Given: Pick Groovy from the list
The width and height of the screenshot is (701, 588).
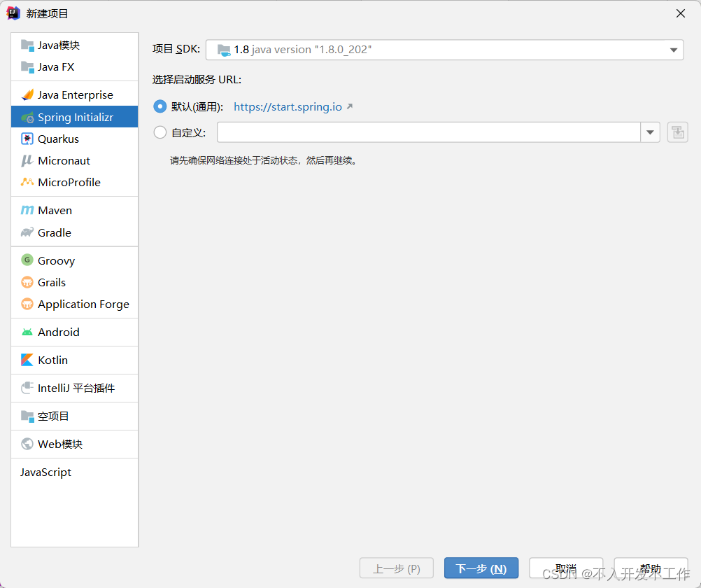Looking at the screenshot, I should click(75, 260).
